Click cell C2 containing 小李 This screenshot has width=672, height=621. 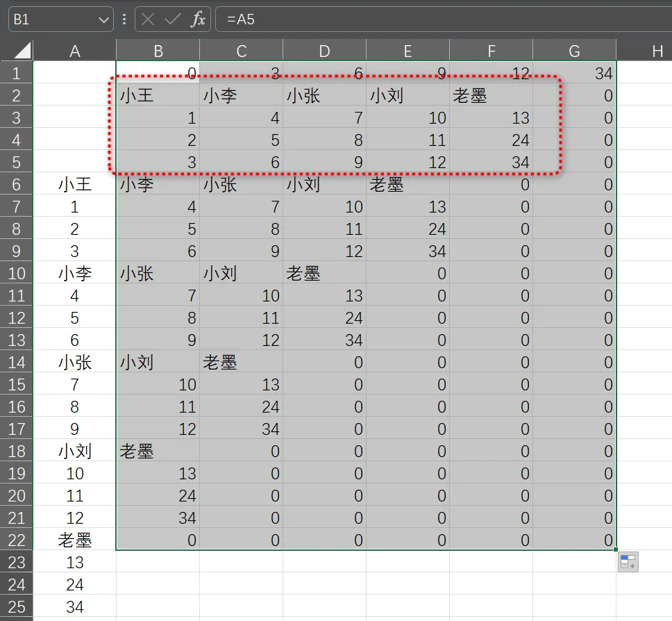(x=242, y=95)
